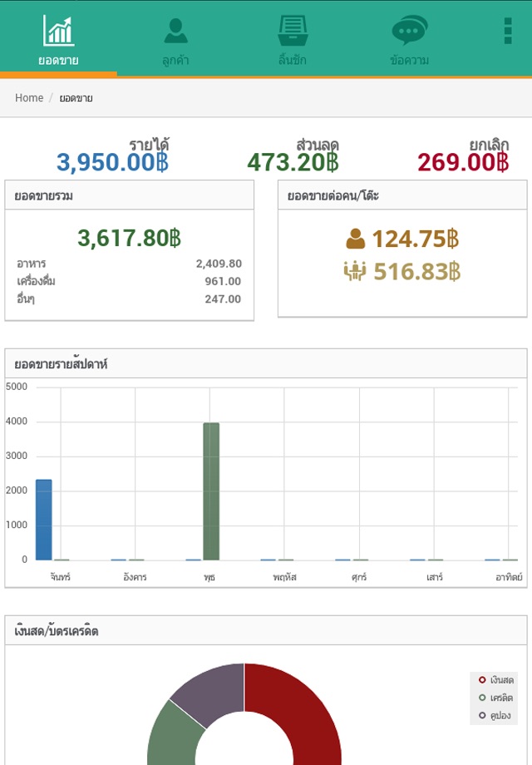Click the ยอดขายต่อคน/โต๊ะ panel header
This screenshot has width=532, height=765.
(402, 195)
